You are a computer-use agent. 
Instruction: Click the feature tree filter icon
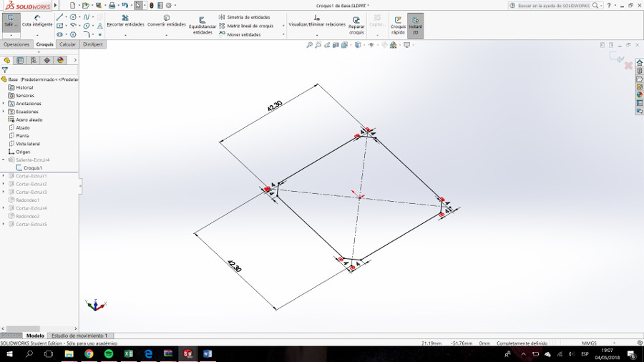pyautogui.click(x=5, y=70)
